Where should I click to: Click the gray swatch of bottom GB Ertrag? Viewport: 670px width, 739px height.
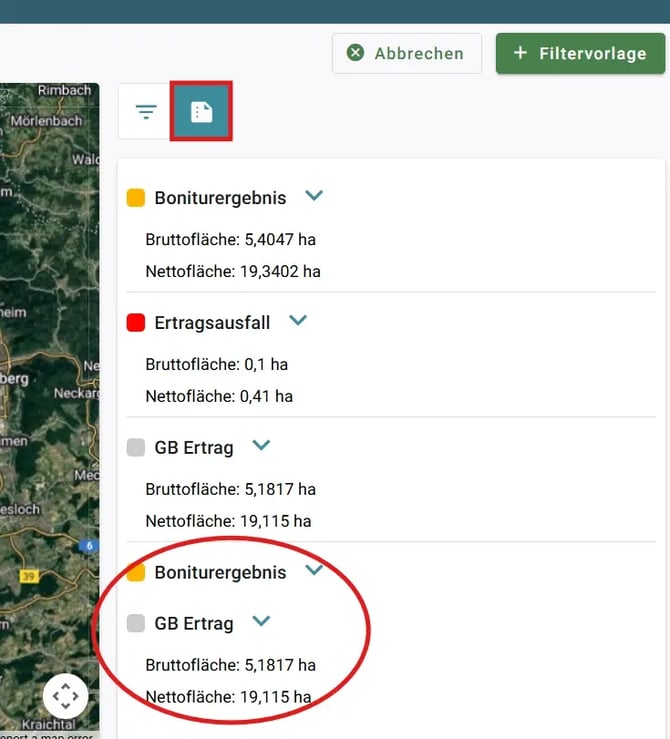point(136,624)
